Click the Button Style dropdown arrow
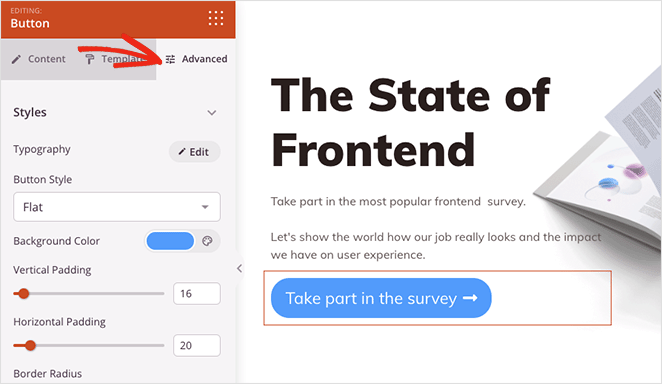Viewport: 662px width, 384px height. click(x=205, y=207)
